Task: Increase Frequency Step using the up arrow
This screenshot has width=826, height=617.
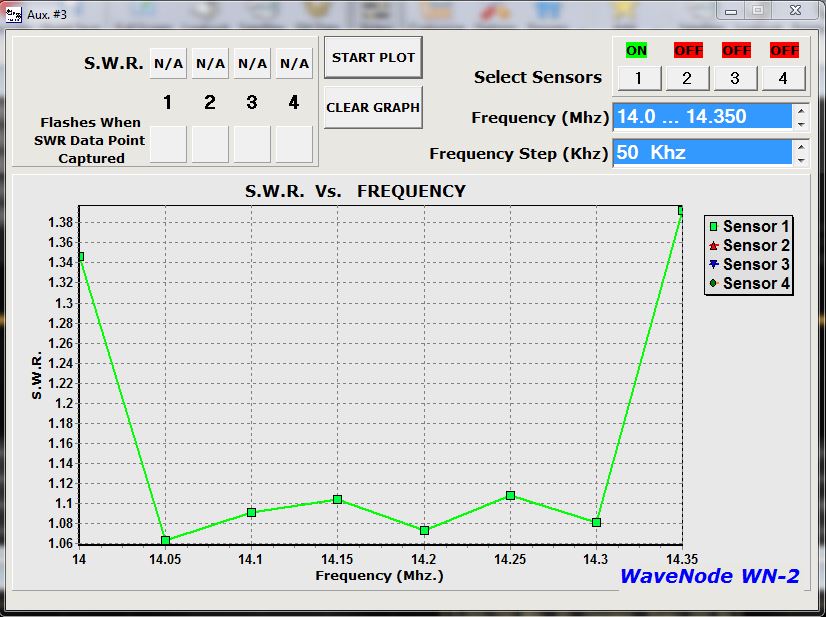Action: (800, 147)
